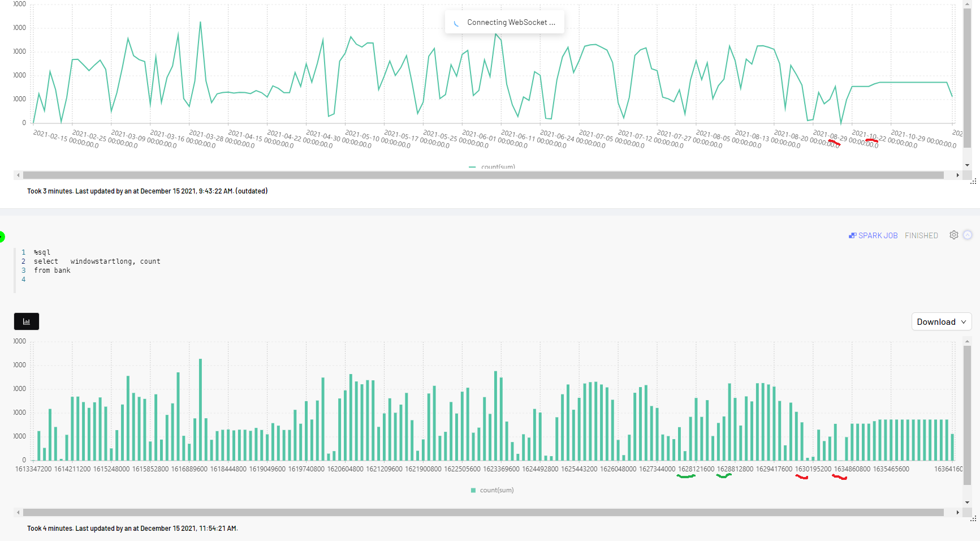This screenshot has height=541, width=980.
Task: Click x-axis label 1634860800
Action: 853,469
